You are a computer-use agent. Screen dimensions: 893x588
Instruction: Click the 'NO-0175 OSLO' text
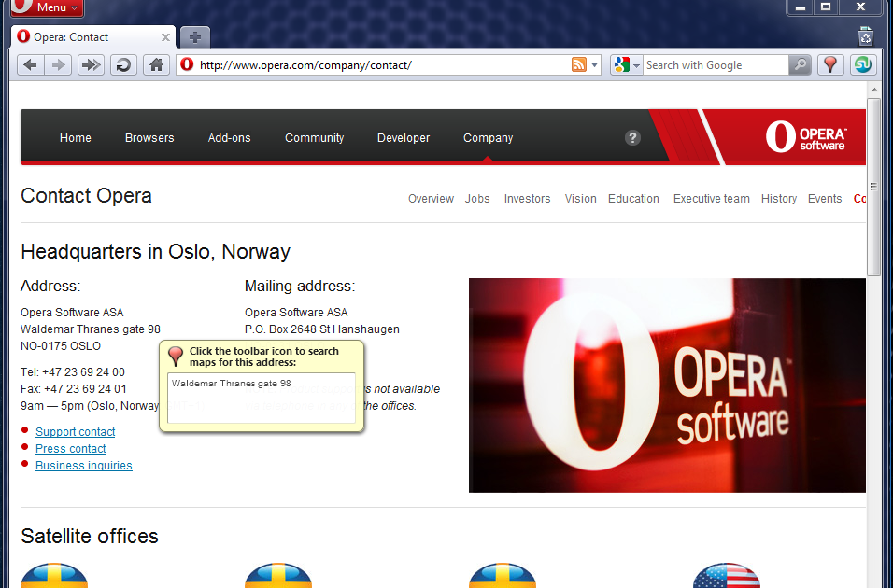coord(61,346)
